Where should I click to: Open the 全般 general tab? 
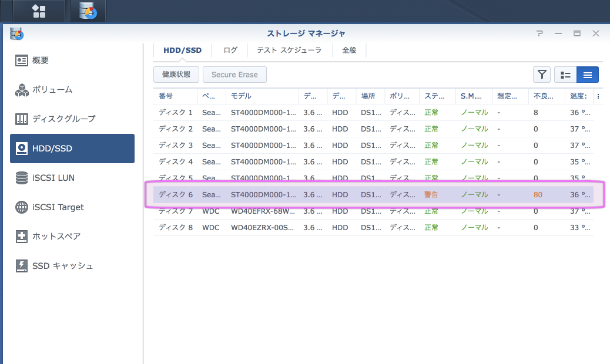tap(349, 50)
